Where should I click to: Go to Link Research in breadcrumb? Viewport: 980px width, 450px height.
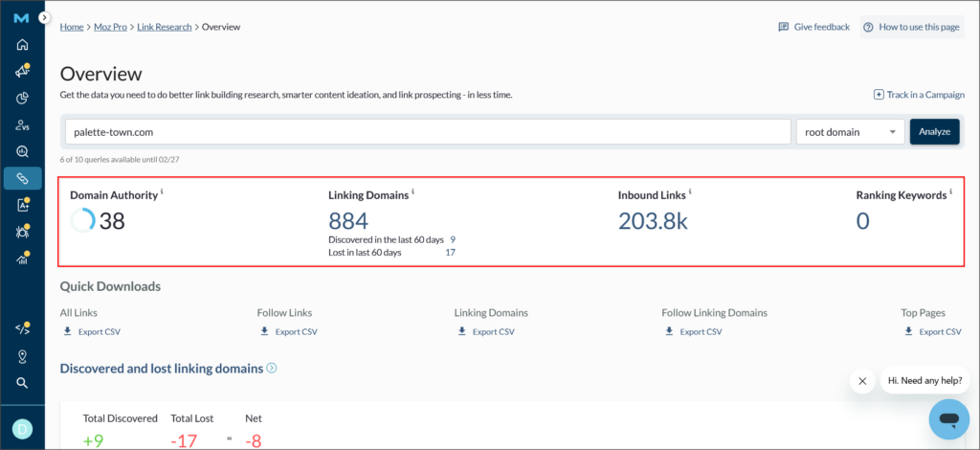point(164,27)
